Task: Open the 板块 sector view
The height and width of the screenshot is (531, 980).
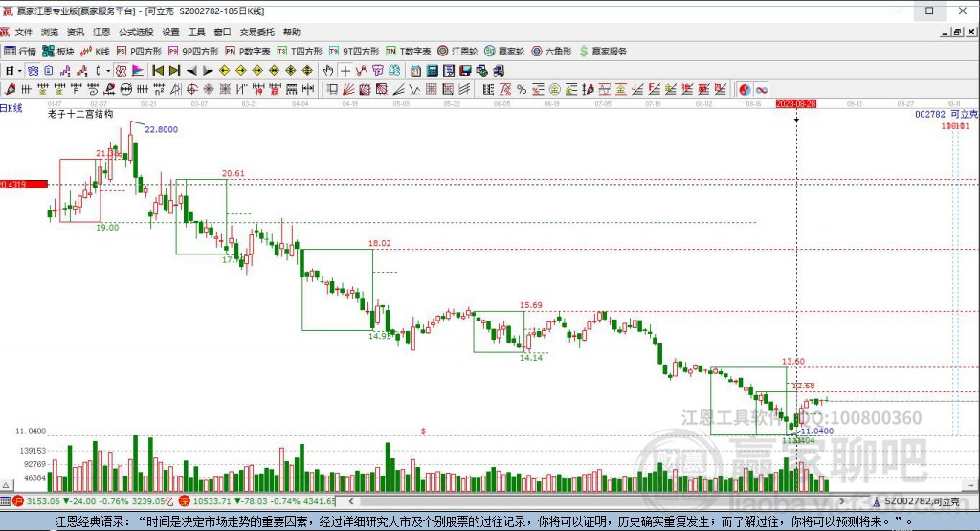Action: [x=58, y=52]
